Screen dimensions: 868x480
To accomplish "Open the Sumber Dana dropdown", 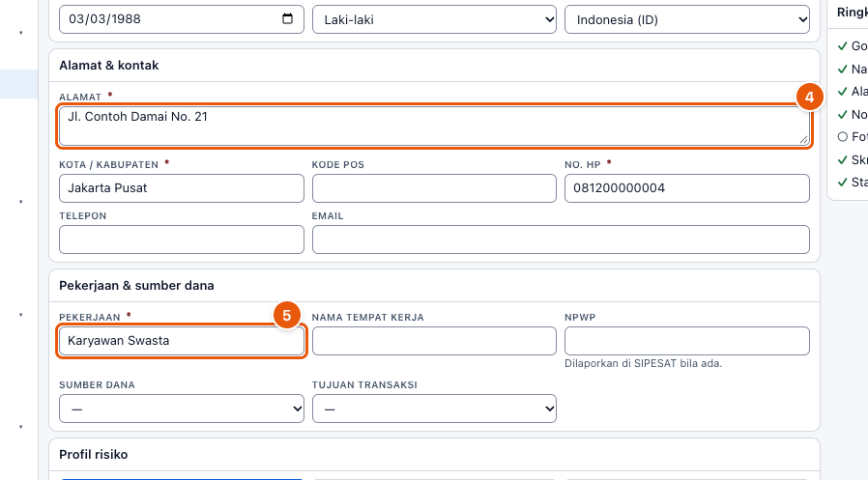I will (182, 409).
